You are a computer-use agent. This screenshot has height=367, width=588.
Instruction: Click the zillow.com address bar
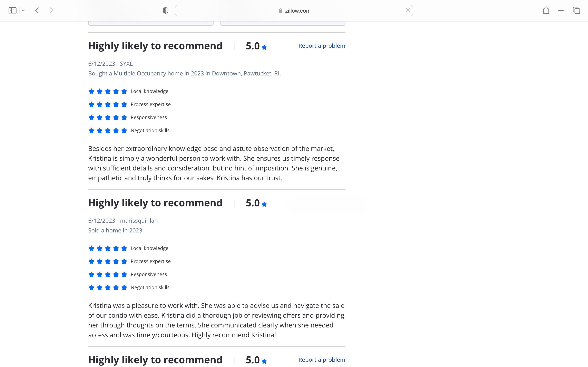294,11
